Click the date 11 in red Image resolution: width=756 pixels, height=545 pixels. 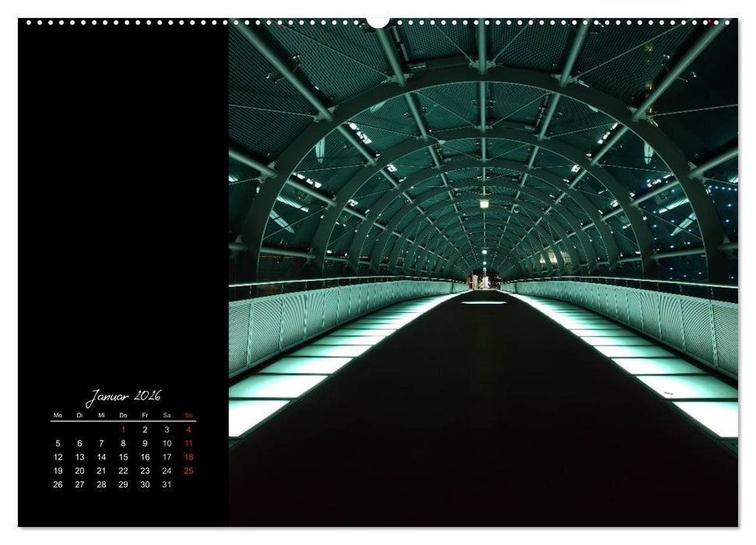click(x=188, y=444)
